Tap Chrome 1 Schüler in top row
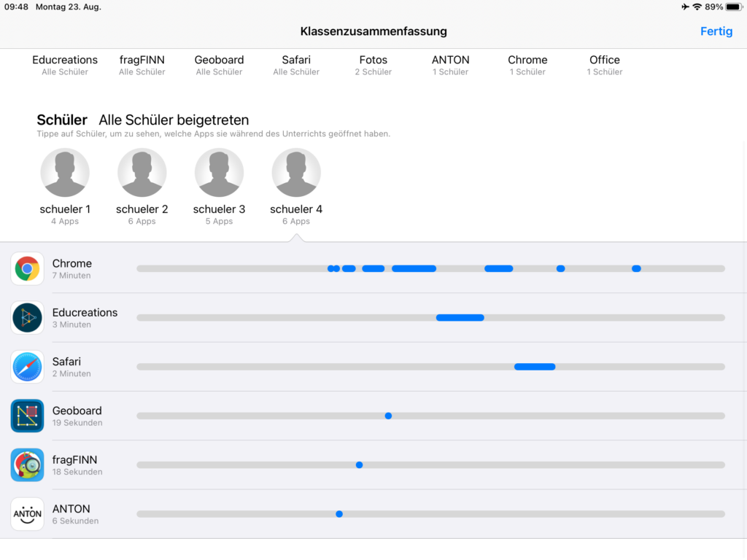Screen dimensions: 747x560 (x=527, y=65)
